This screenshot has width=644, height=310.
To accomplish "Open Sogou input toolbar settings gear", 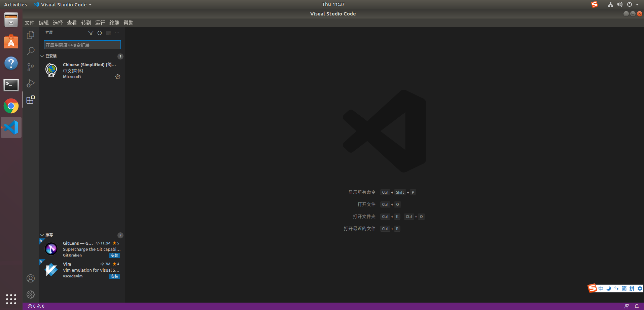I will click(640, 288).
